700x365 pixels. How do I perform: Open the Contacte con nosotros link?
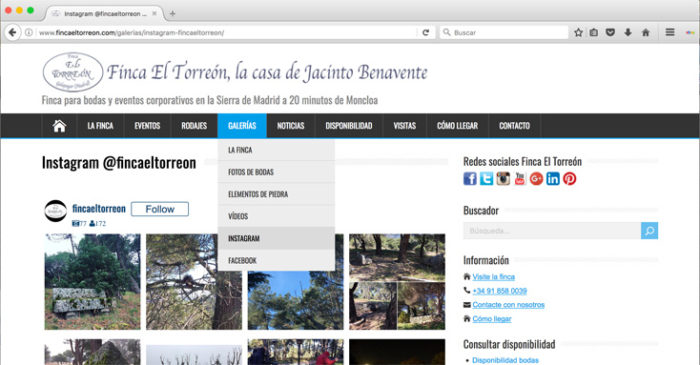point(508,305)
